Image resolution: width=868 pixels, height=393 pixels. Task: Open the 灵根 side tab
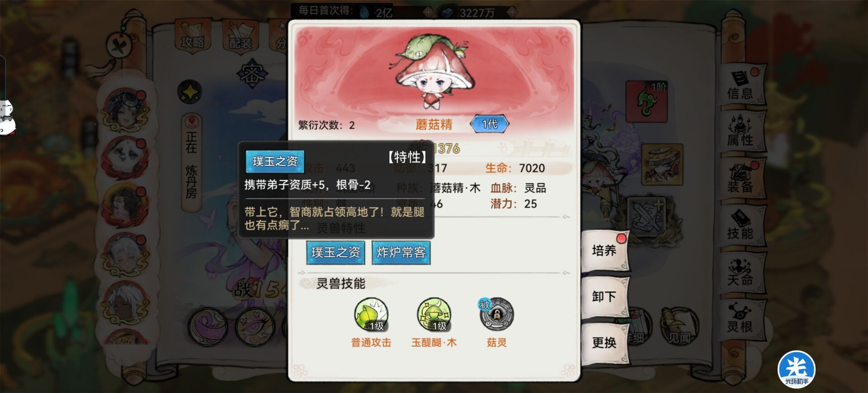coord(741,319)
